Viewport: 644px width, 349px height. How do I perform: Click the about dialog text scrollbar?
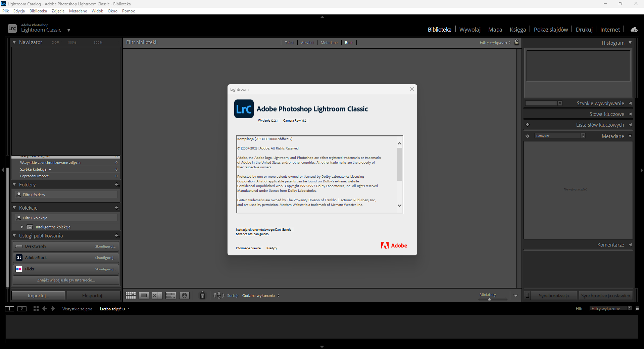point(399,164)
